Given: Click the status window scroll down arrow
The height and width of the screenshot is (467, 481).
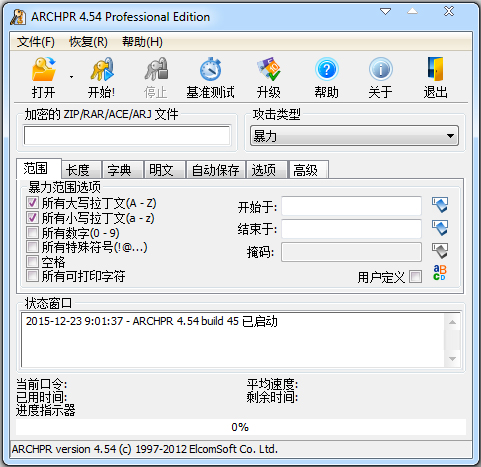Looking at the screenshot, I should (x=452, y=359).
